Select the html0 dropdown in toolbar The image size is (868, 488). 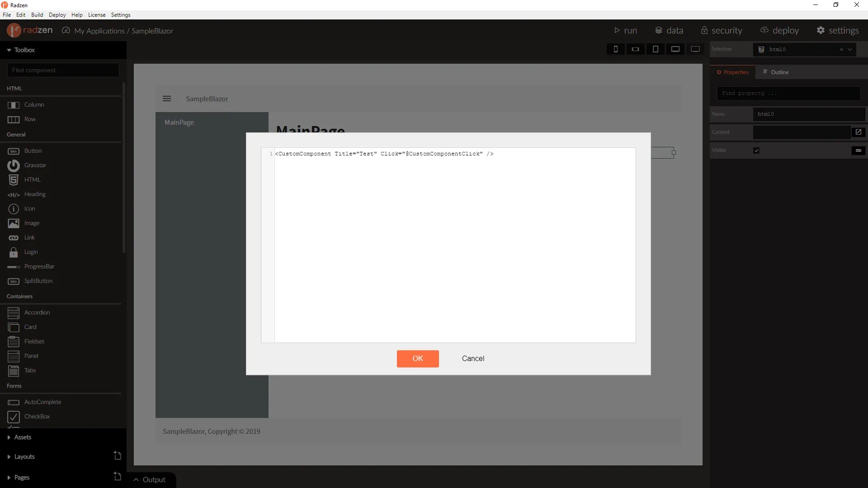804,49
